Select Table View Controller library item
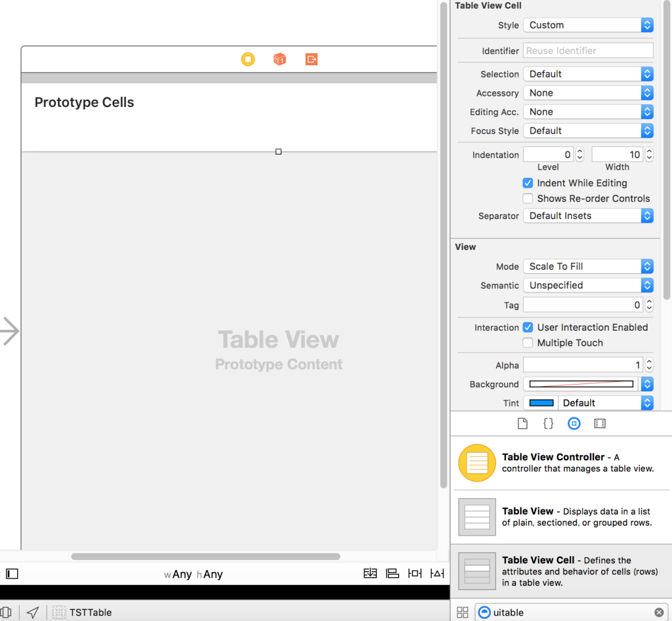The height and width of the screenshot is (621, 672). (562, 463)
